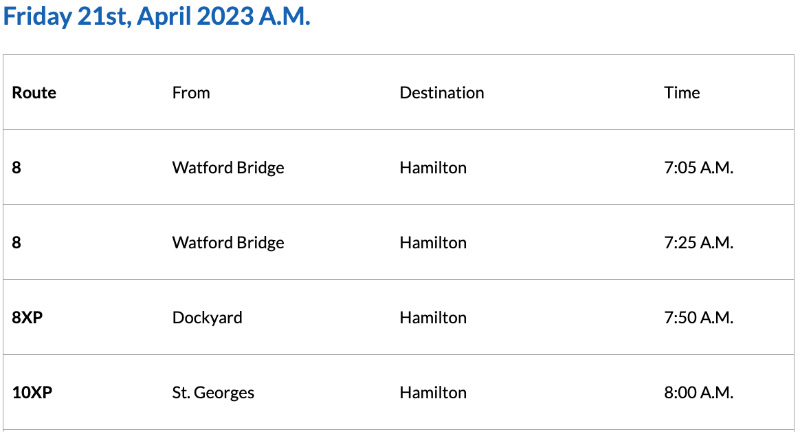Click the From column header
This screenshot has height=432, width=800.
pos(191,93)
